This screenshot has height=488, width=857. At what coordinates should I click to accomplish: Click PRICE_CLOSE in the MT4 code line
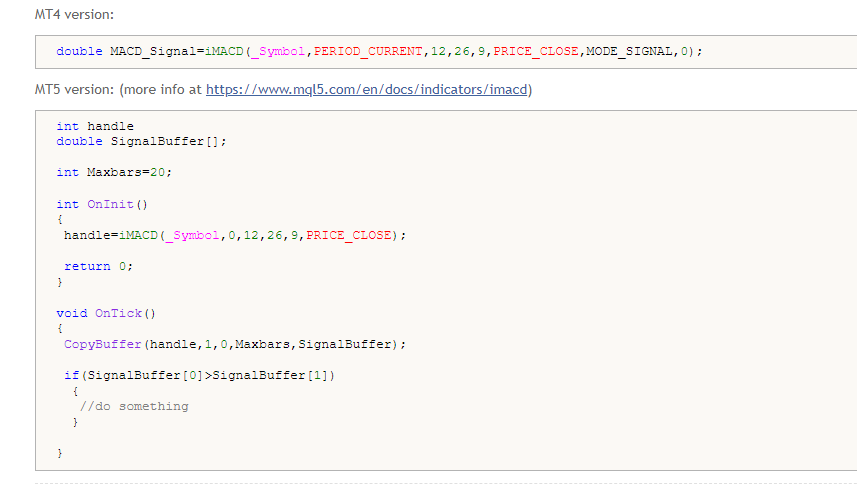coord(536,51)
